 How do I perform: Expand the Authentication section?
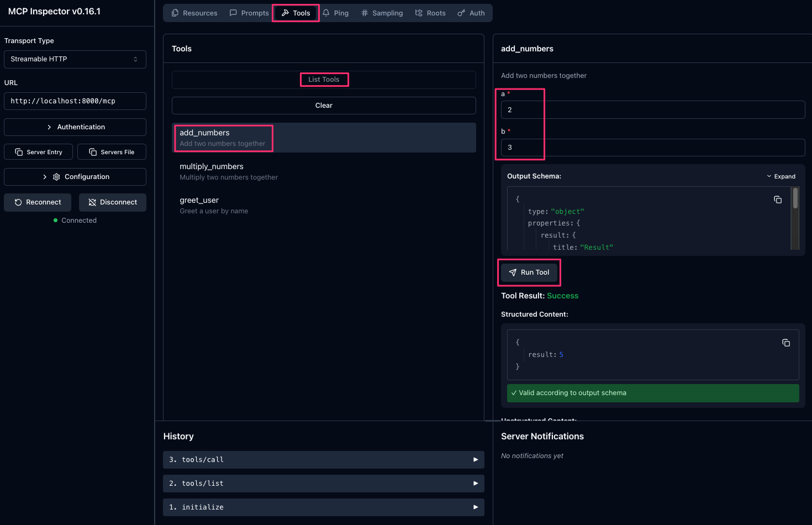click(75, 127)
